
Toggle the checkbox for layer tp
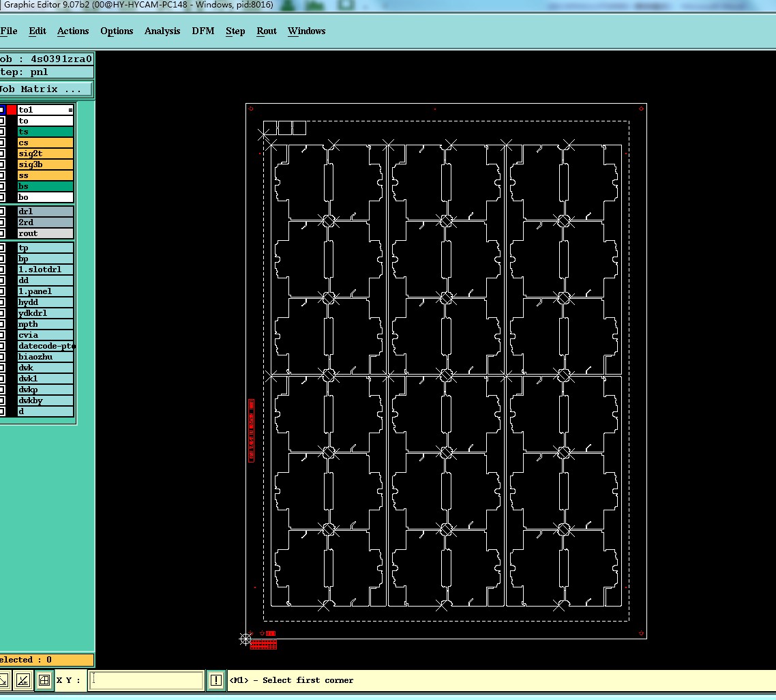[2, 248]
